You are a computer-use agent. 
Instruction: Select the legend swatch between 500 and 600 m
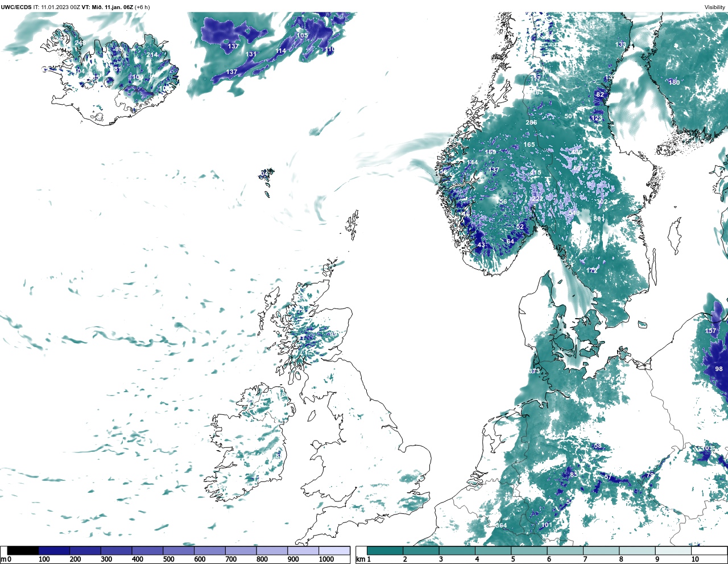tap(179, 551)
